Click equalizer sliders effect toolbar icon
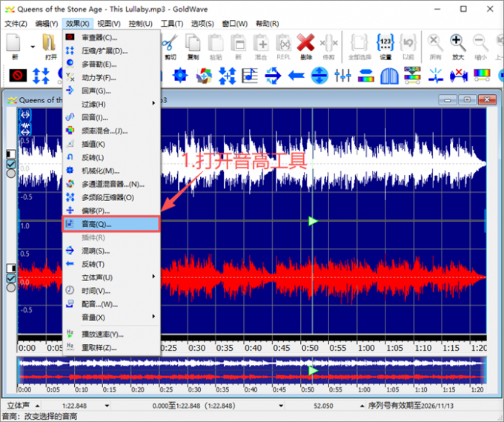The height and width of the screenshot is (422, 504). (342, 76)
